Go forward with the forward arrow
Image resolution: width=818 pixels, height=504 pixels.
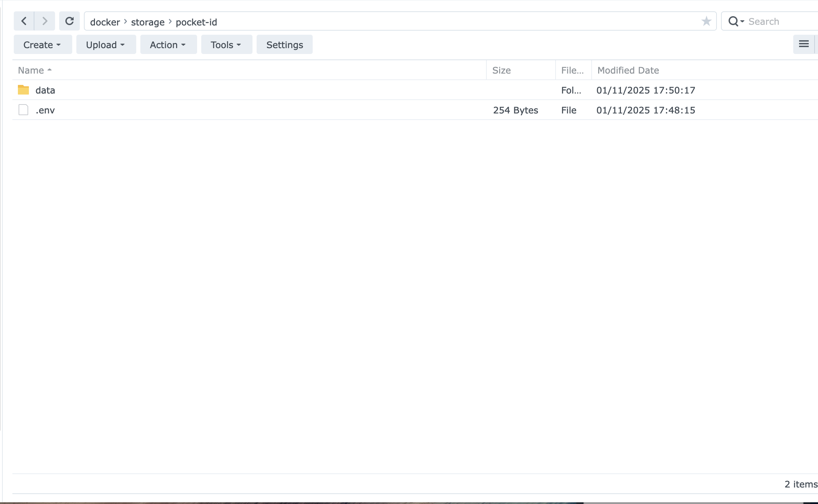44,21
